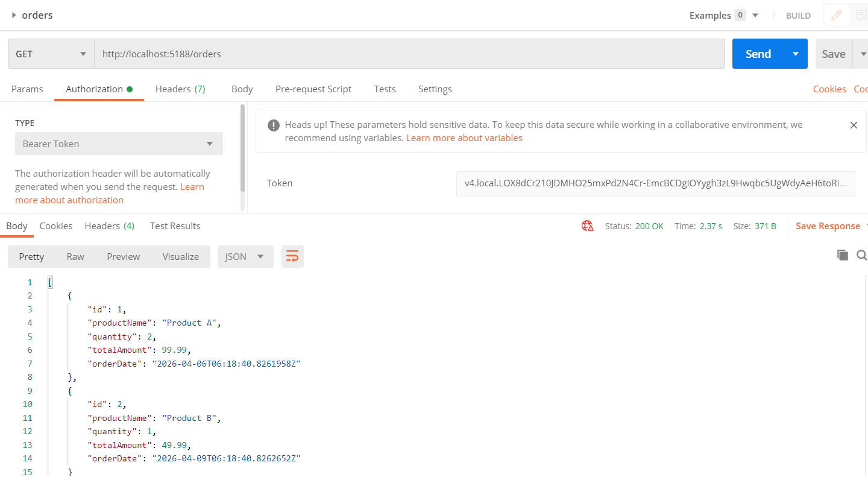This screenshot has width=868, height=477.
Task: Click the 200 OK status text
Action: pos(649,226)
